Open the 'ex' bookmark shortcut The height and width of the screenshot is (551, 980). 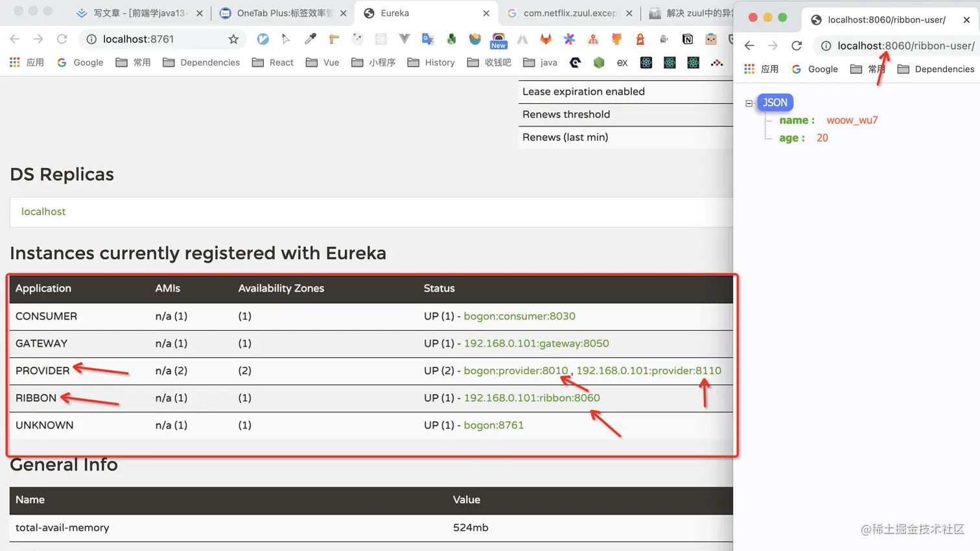click(x=622, y=62)
